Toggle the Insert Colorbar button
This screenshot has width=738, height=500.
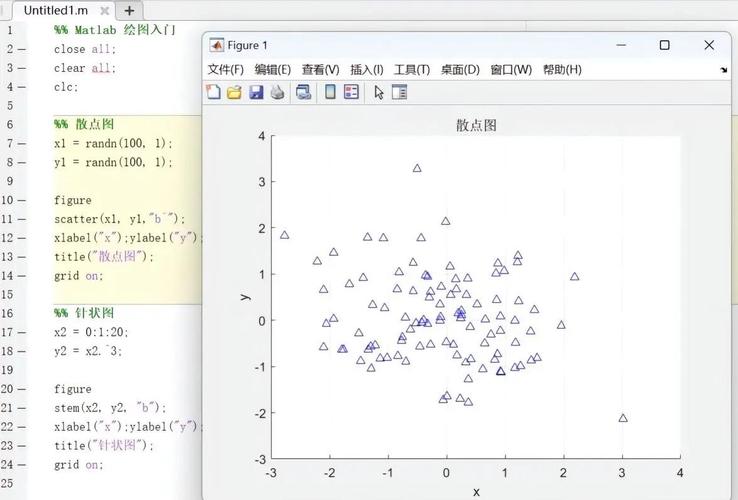click(330, 92)
